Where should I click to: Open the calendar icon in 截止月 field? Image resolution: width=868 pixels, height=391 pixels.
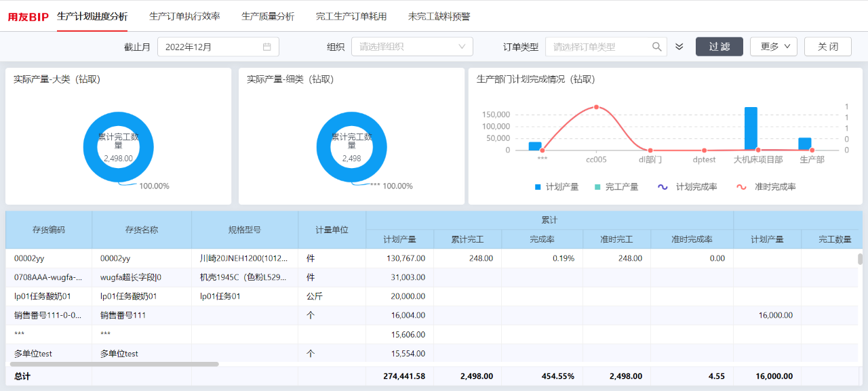pos(267,47)
